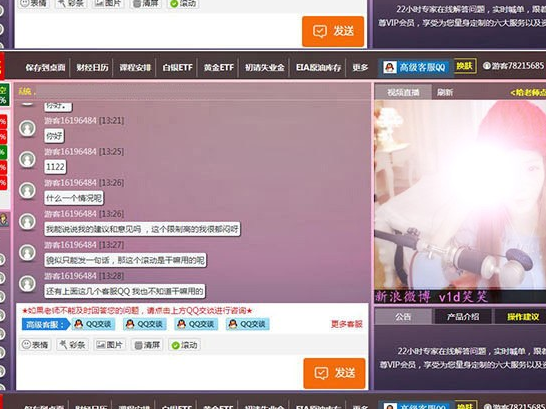Open the 表情 emoticon picker
Screen dimensions: 546x409
(35, 345)
